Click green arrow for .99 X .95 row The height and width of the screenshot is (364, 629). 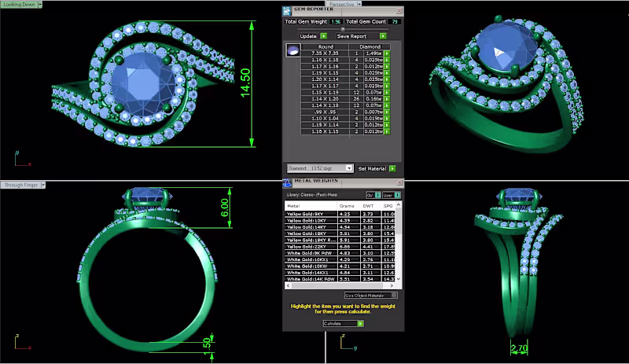(x=387, y=112)
